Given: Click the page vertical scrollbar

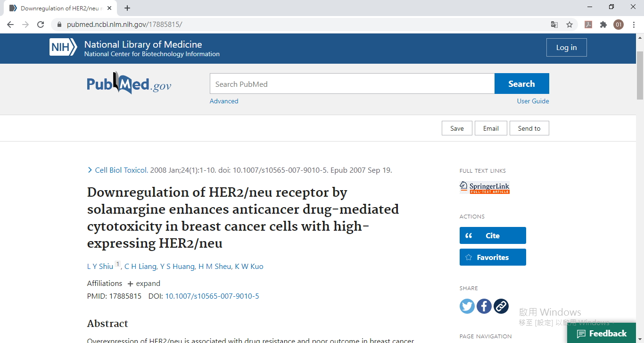Looking at the screenshot, I should pyautogui.click(x=640, y=75).
